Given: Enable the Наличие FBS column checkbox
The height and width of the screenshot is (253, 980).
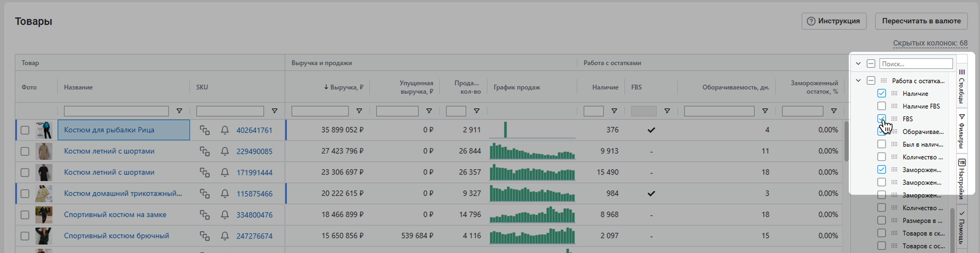Looking at the screenshot, I should pos(882,106).
